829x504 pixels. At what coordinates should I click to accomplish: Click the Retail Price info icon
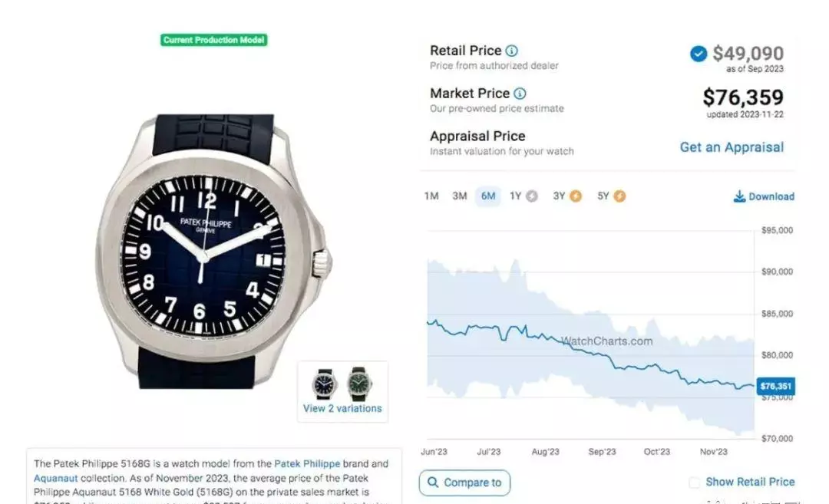pyautogui.click(x=512, y=51)
